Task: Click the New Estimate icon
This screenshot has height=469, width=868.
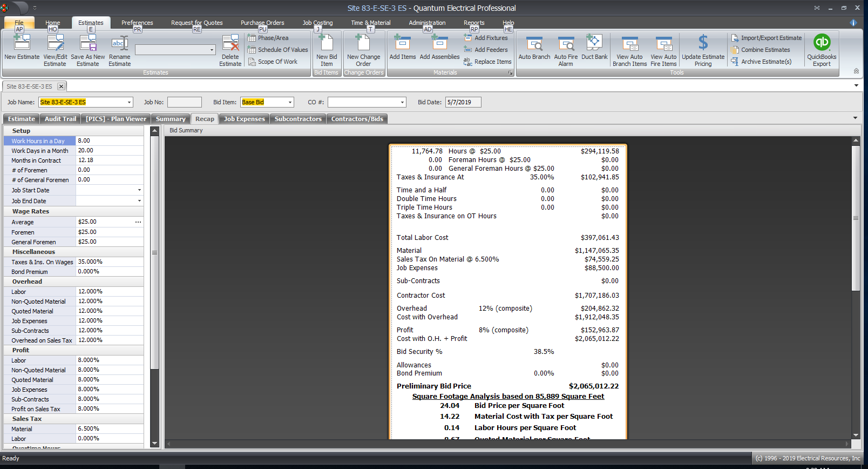Action: point(22,43)
